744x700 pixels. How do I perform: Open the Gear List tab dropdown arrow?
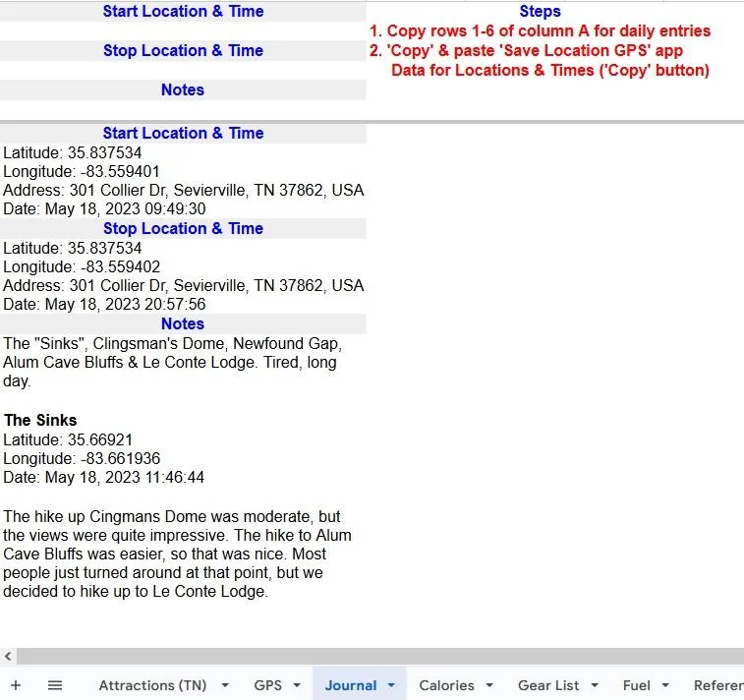595,685
